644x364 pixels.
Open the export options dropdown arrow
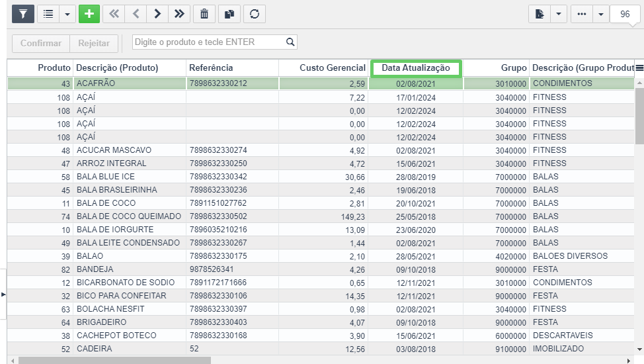[x=559, y=14]
